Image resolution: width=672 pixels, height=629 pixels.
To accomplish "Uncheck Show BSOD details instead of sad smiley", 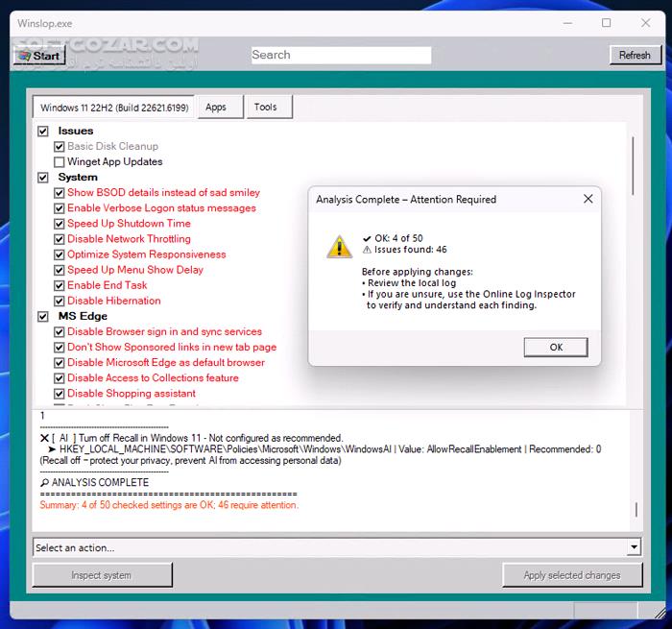I will [60, 193].
